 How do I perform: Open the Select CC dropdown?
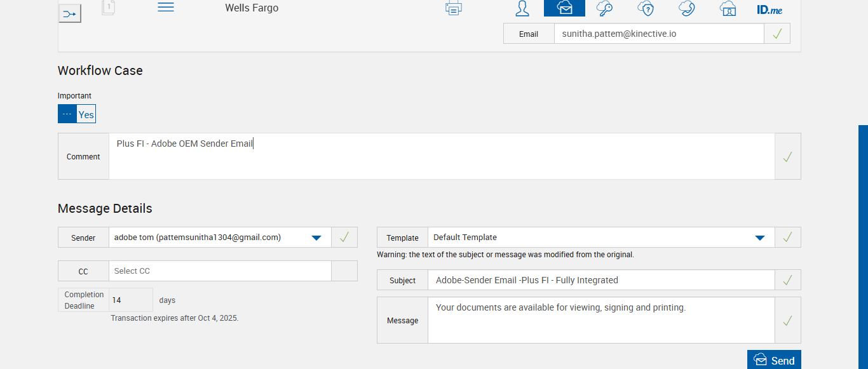click(x=220, y=271)
